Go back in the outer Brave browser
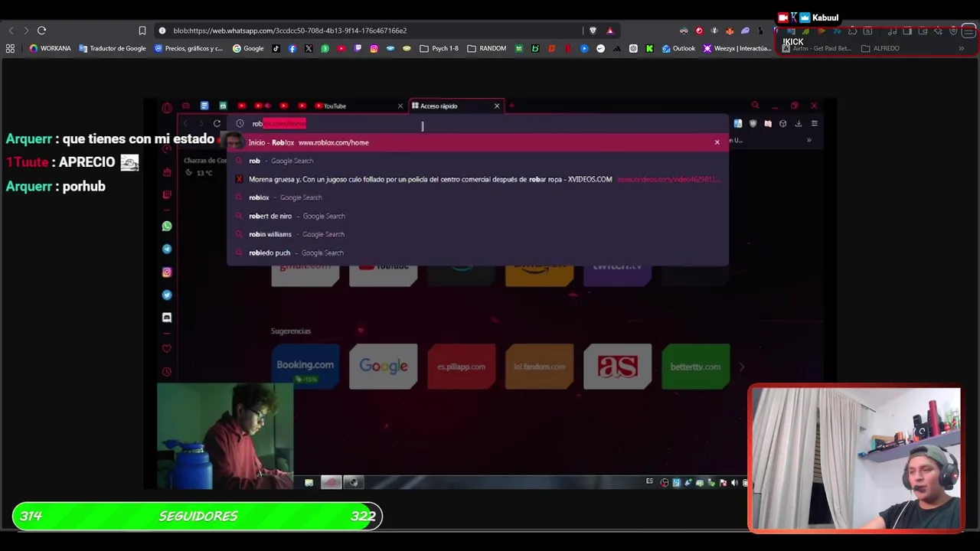 pos(11,31)
